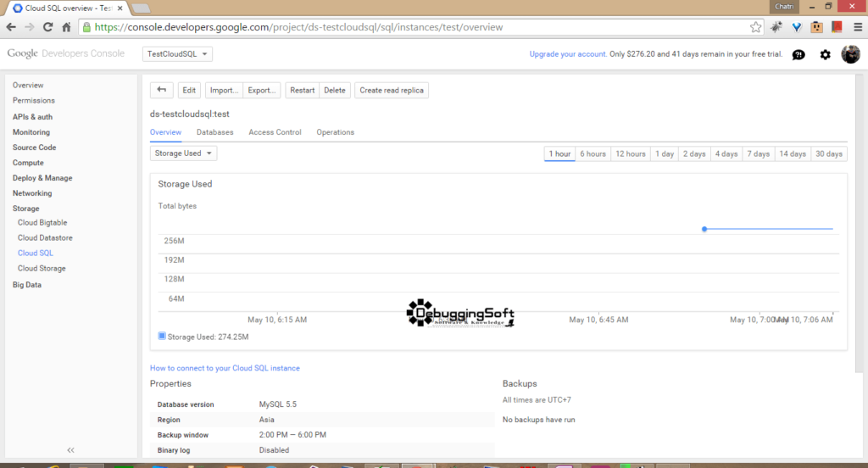
Task: Expand Compute in the sidebar
Action: [x=28, y=163]
